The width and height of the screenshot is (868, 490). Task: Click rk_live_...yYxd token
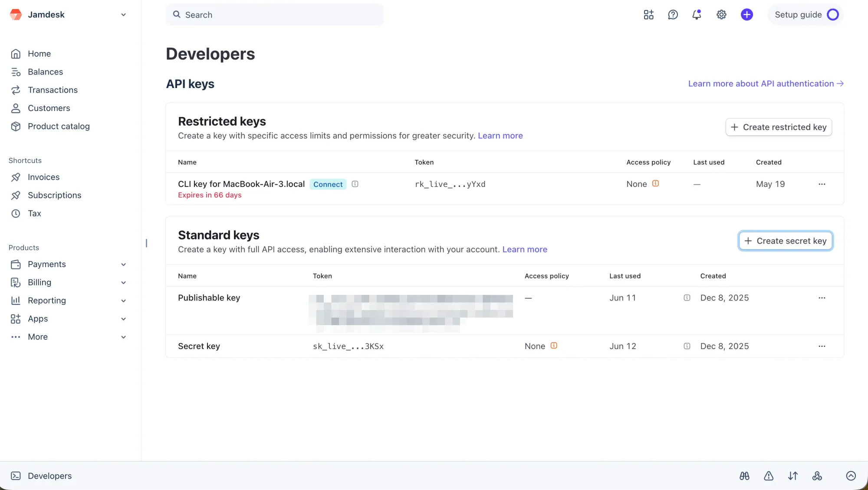point(450,184)
